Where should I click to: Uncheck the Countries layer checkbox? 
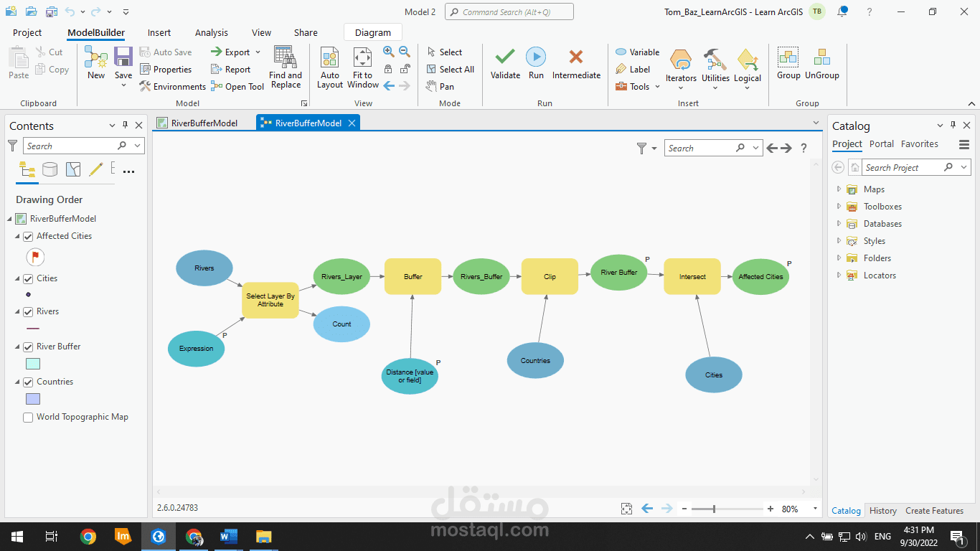[x=28, y=382]
